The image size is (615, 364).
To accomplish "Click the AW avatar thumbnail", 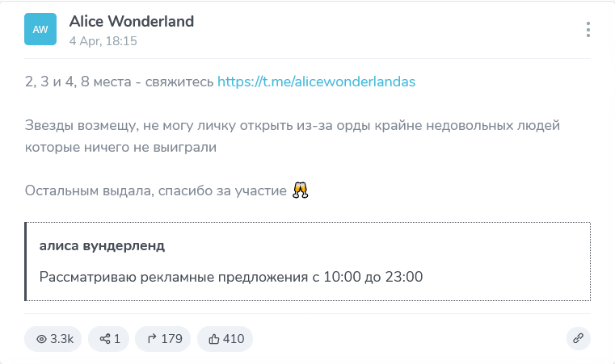I will point(40,29).
